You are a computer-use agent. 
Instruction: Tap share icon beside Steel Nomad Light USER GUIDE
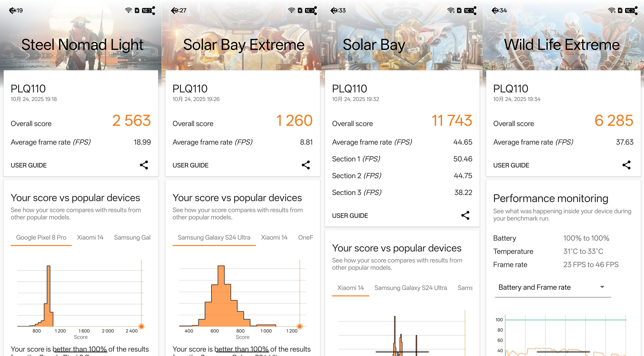coord(144,165)
